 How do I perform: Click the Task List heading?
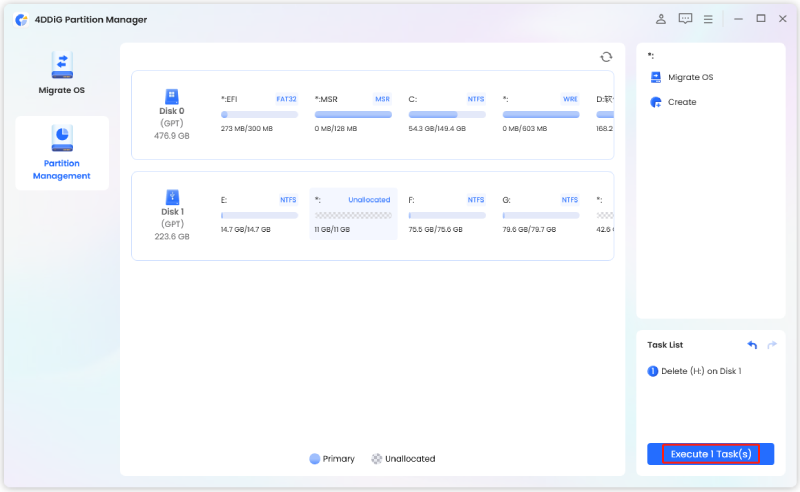(665, 345)
